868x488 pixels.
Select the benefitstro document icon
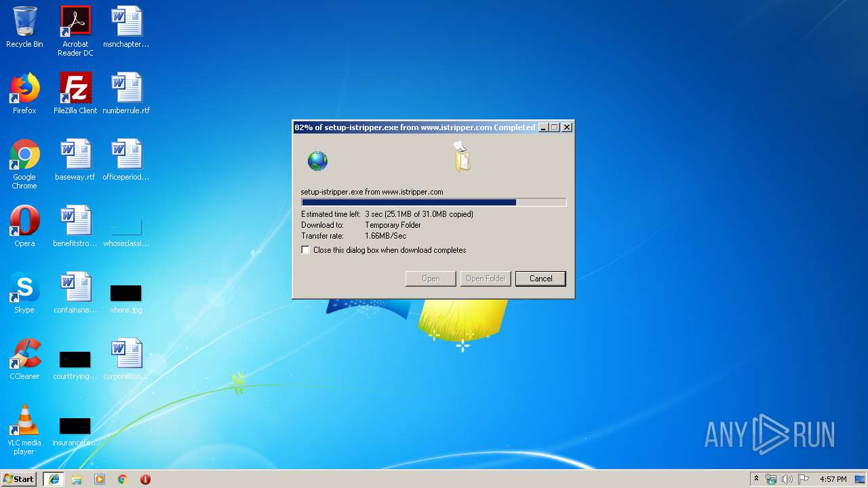(x=75, y=226)
